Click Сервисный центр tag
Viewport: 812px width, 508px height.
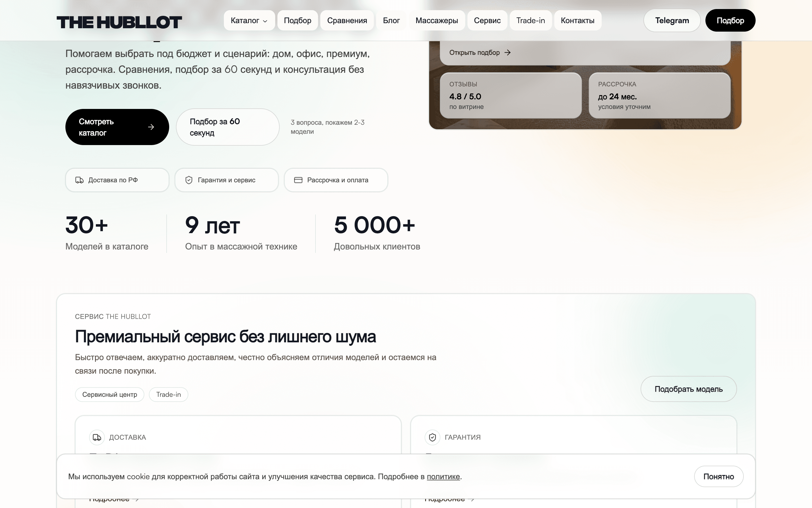110,395
